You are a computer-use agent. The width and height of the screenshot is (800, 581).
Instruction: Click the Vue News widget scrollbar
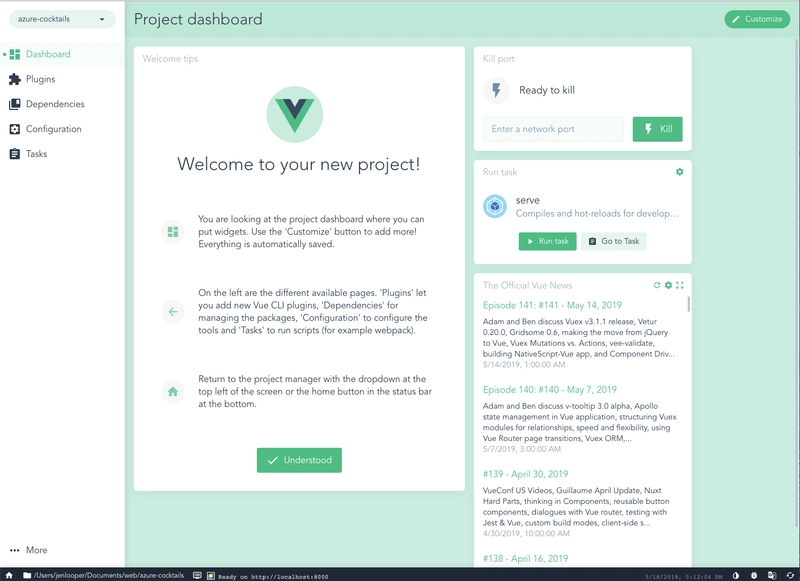click(688, 304)
